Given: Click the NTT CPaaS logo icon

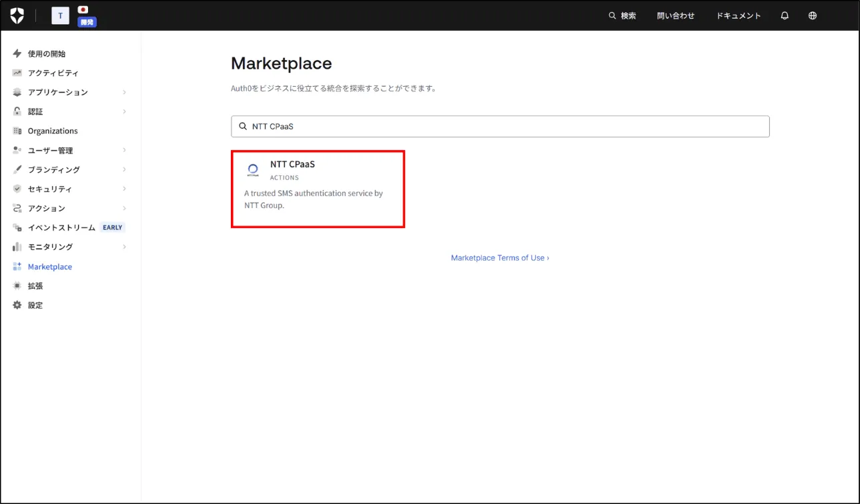Looking at the screenshot, I should coord(253,170).
